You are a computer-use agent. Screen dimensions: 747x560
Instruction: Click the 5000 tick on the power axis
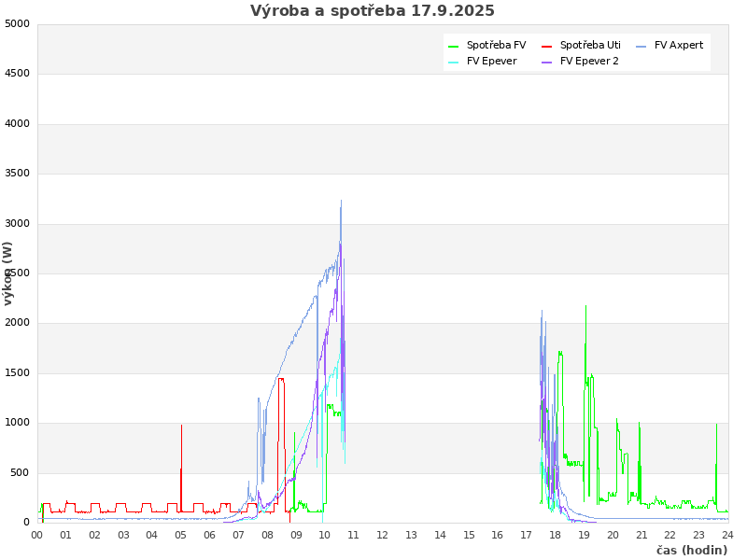coord(17,23)
